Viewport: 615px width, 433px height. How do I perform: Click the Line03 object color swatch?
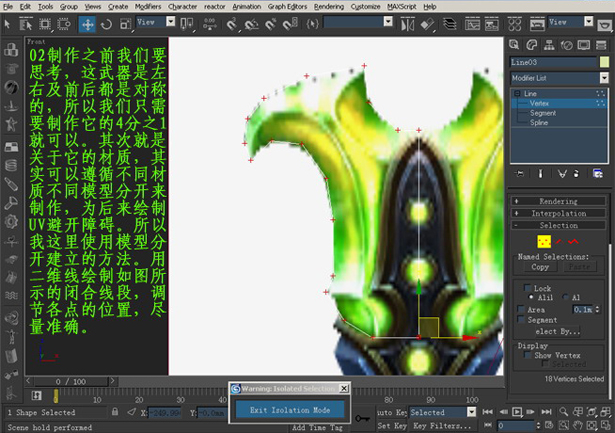point(604,62)
